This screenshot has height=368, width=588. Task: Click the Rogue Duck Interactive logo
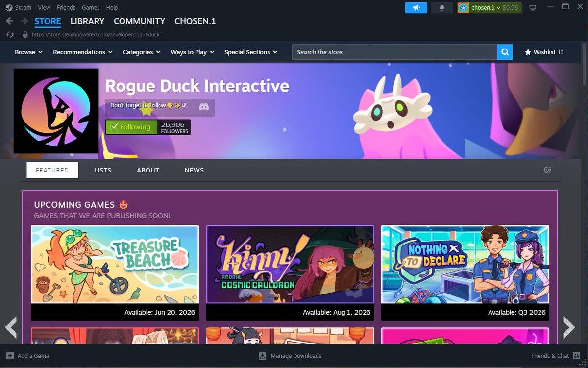pyautogui.click(x=56, y=111)
